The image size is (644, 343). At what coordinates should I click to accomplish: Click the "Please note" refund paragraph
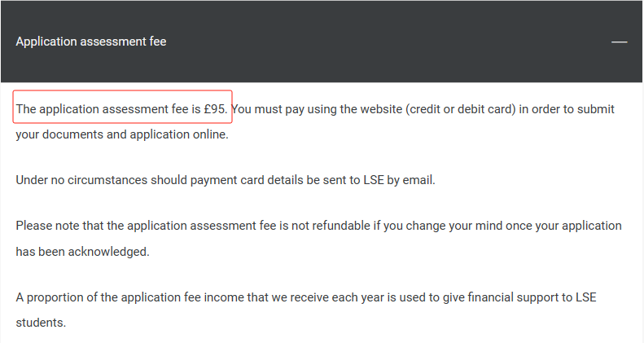[x=318, y=239]
